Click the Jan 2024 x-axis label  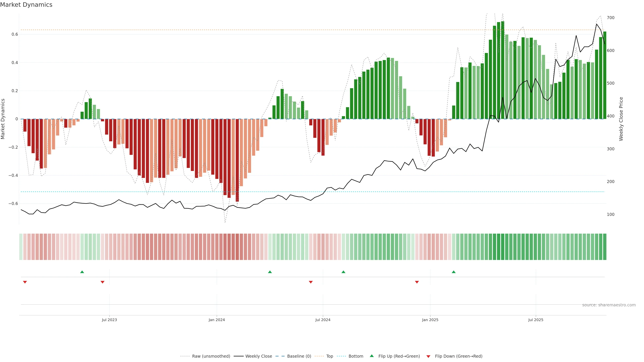tap(217, 320)
